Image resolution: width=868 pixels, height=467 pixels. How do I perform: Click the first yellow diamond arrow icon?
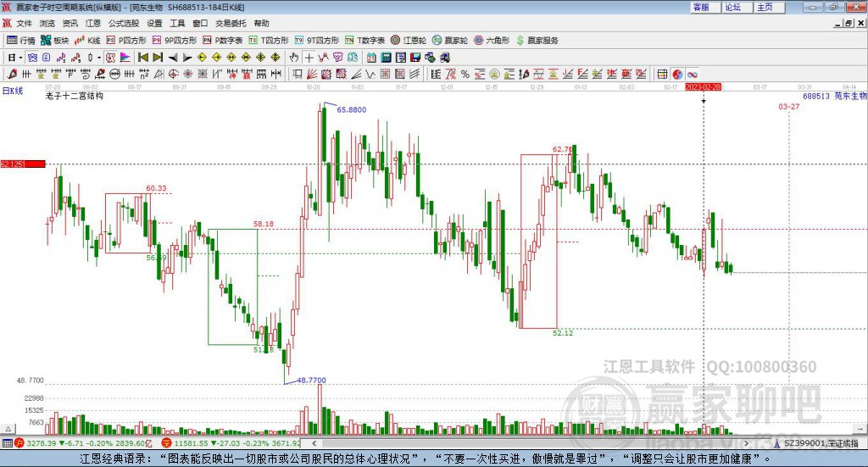(x=202, y=57)
